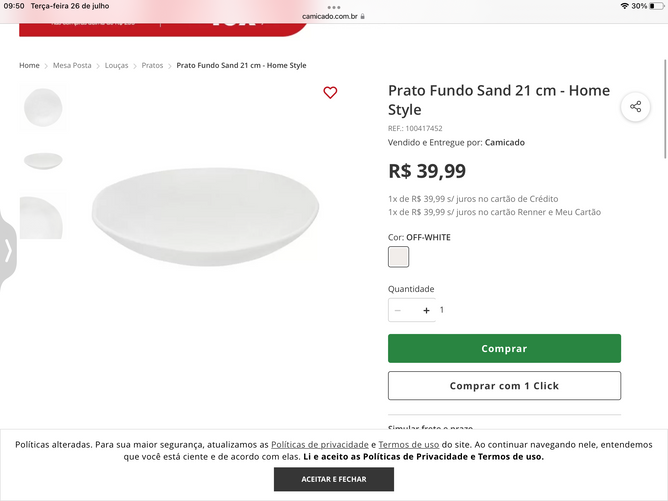Viewport: 668px width, 501px height.
Task: Go to Home breadcrumb
Action: tap(30, 65)
